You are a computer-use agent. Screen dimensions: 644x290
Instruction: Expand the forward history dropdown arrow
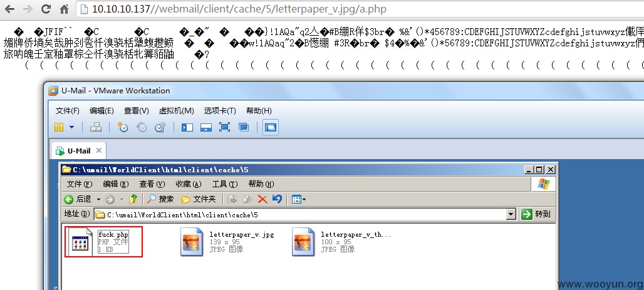(122, 200)
